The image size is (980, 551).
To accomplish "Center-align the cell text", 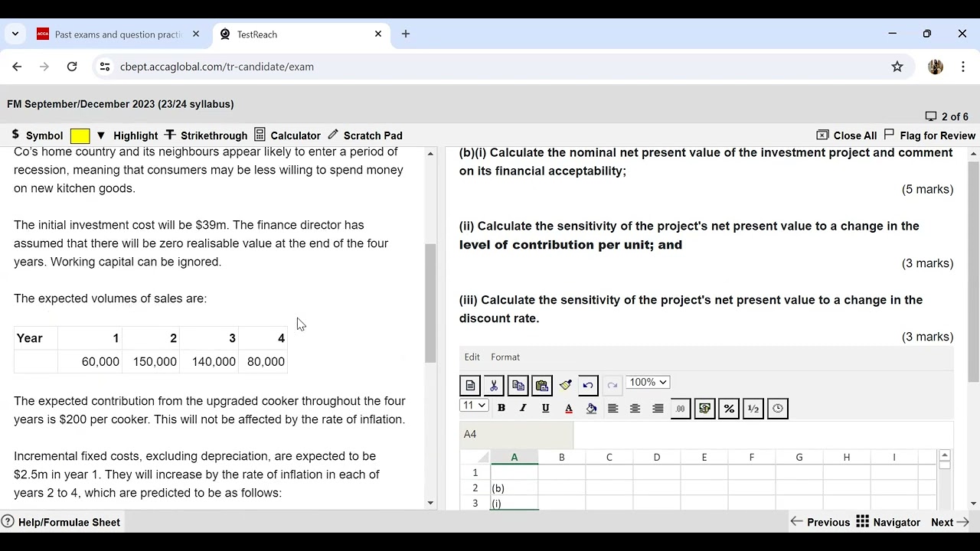I will pos(635,409).
